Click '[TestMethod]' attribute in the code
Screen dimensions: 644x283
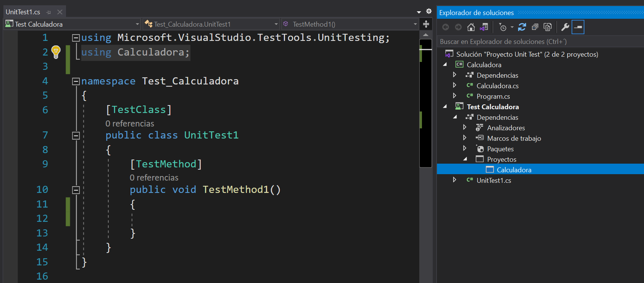[166, 164]
